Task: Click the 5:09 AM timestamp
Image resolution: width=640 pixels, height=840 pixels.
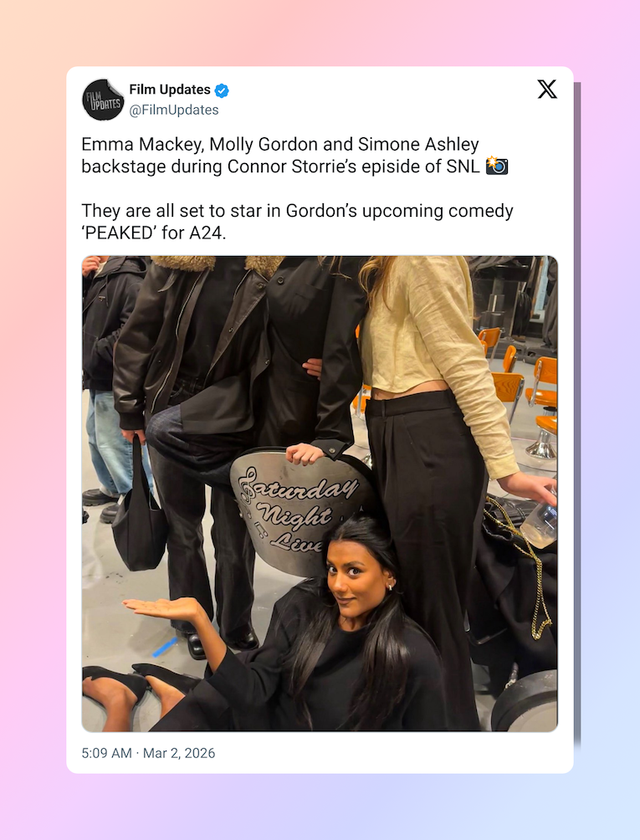Action: click(x=106, y=753)
